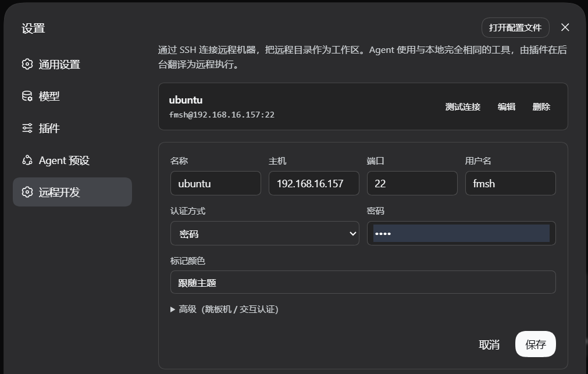Select the 远程开发 section
The image size is (588, 374).
coord(72,192)
